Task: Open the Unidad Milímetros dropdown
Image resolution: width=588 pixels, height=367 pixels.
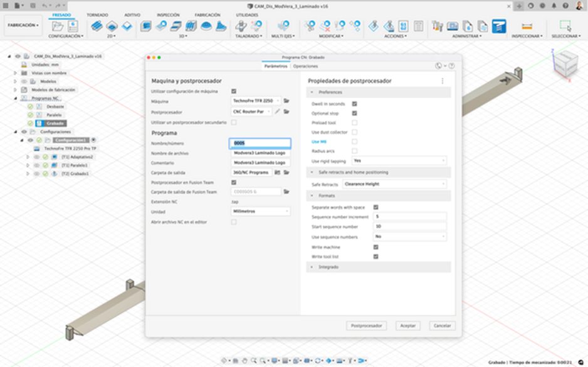Action: [x=260, y=211]
